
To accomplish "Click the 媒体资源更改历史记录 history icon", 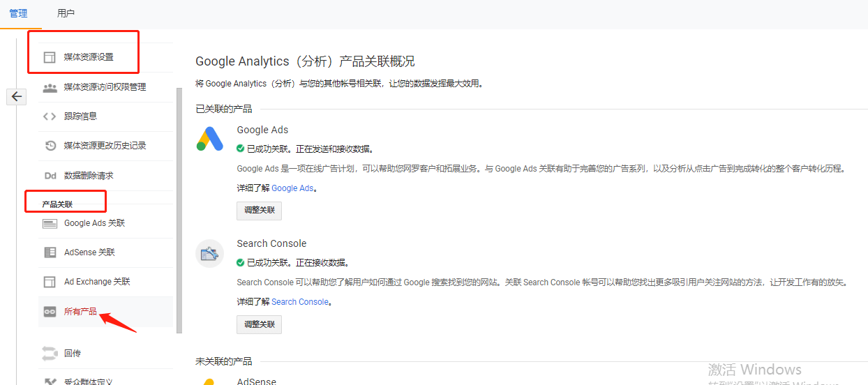I will (50, 146).
